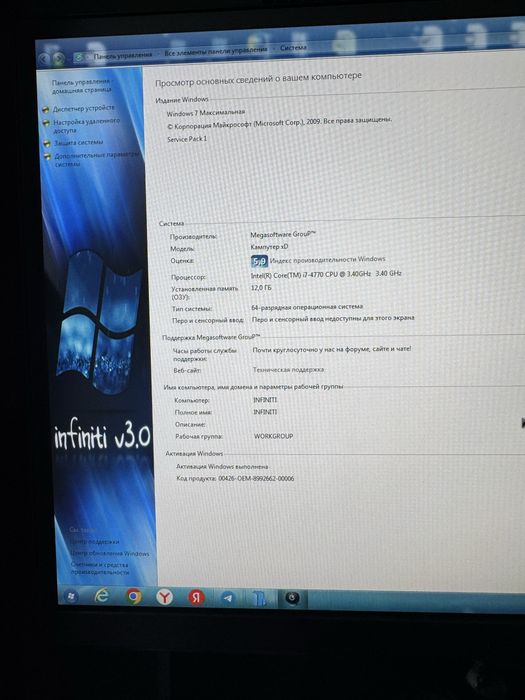The height and width of the screenshot is (700, 525).
Task: Click the dark round taskbar icon
Action: (292, 599)
